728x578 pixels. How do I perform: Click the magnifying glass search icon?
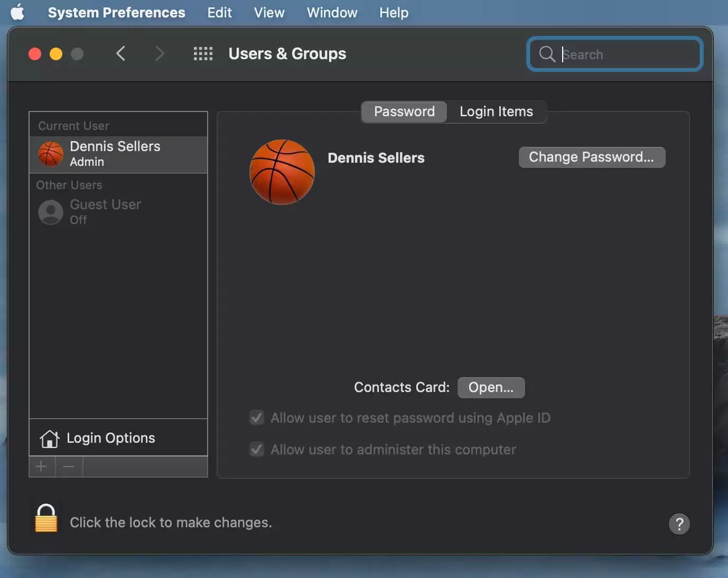(x=547, y=54)
